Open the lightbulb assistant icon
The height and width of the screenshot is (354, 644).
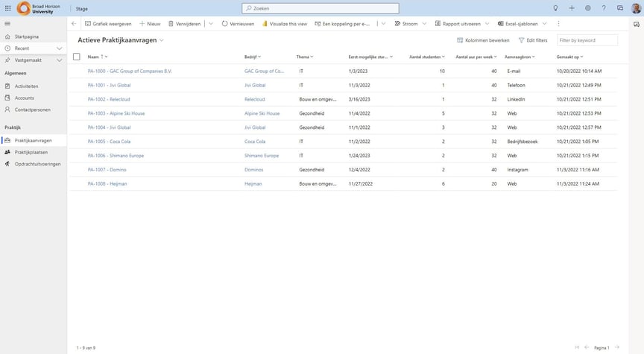pos(555,8)
